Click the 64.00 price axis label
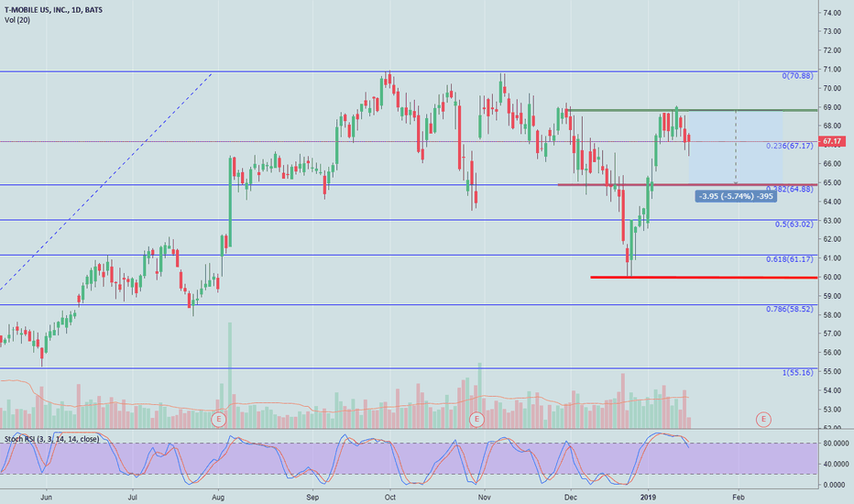This screenshot has height=504, width=854. pos(832,202)
